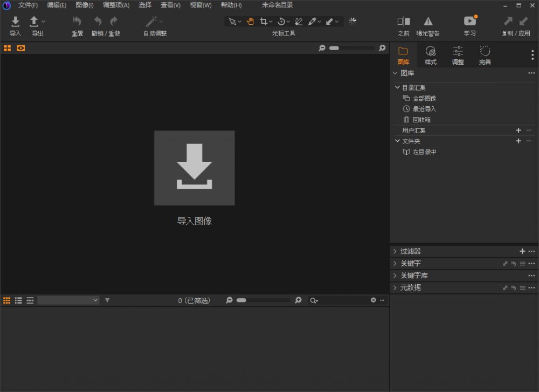Screen dimensions: 539x392
Task: Select the hand pan tool
Action: click(x=250, y=22)
